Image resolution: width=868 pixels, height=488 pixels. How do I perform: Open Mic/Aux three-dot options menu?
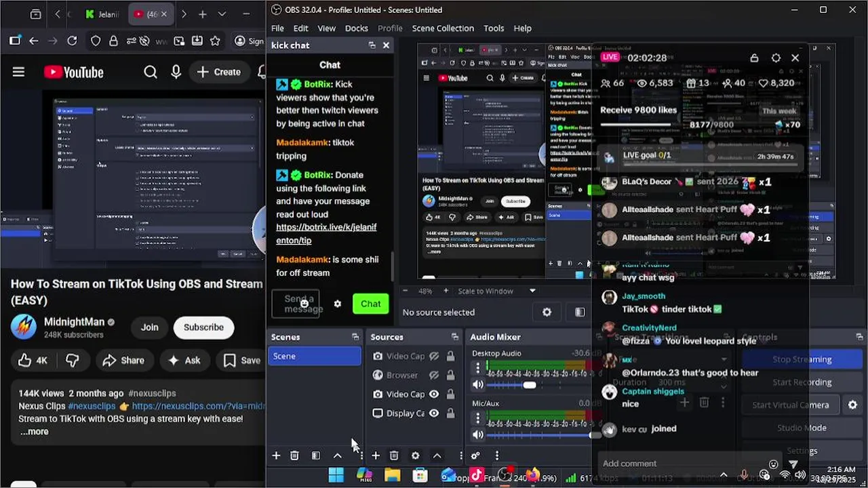coord(478,418)
